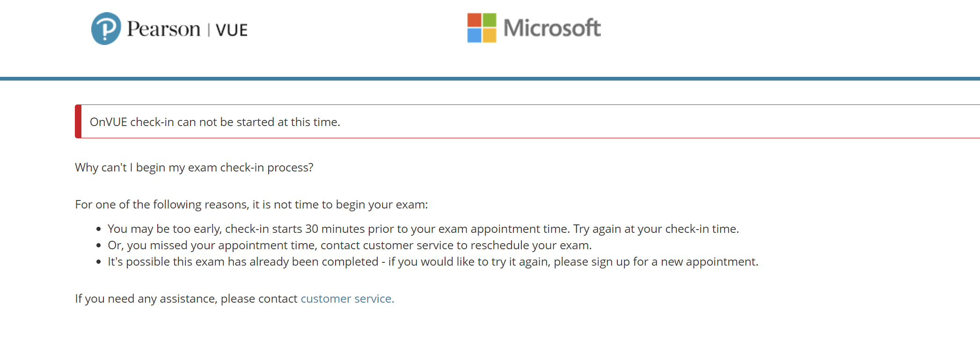Viewport: 980px width, 357px height.
Task: Click the first bullet point marker
Action: point(98,229)
